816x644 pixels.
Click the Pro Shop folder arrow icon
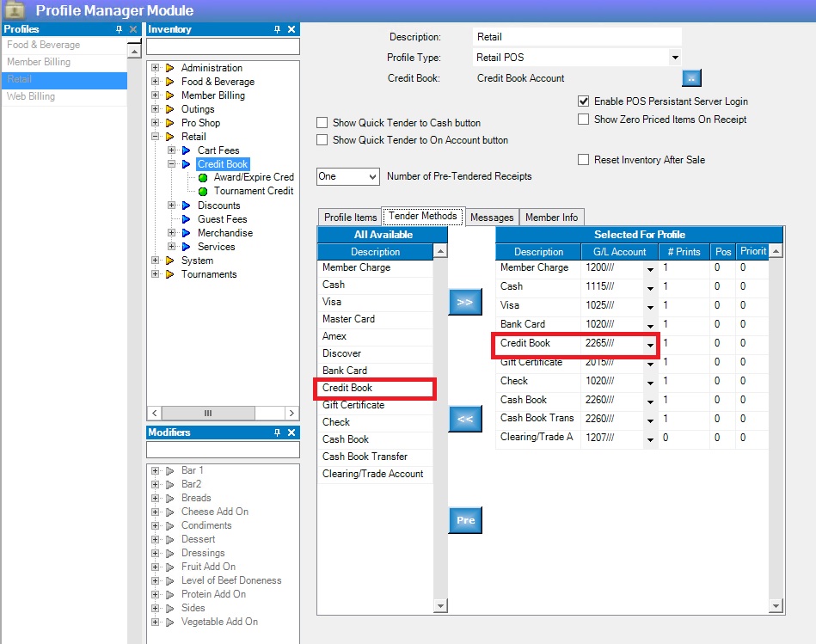pyautogui.click(x=170, y=123)
